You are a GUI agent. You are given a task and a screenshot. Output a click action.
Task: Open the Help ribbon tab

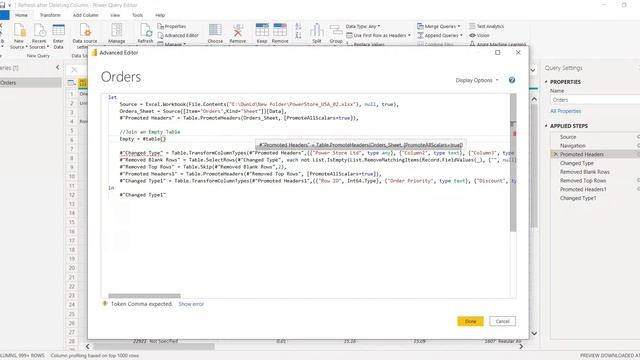point(160,15)
